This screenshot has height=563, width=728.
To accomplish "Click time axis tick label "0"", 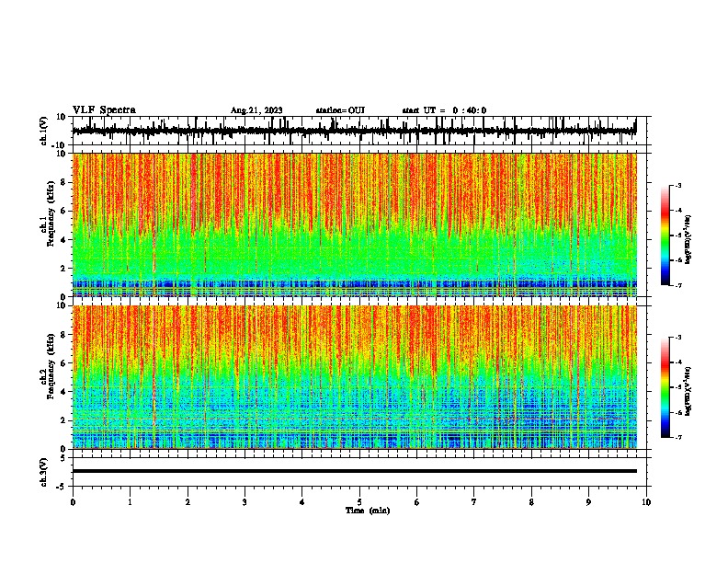I will 73,502.
